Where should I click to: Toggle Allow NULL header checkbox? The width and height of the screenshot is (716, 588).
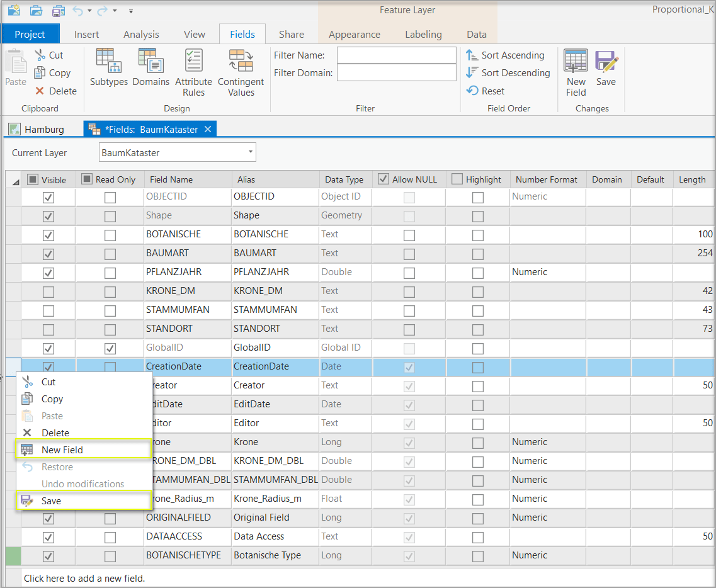(x=383, y=179)
